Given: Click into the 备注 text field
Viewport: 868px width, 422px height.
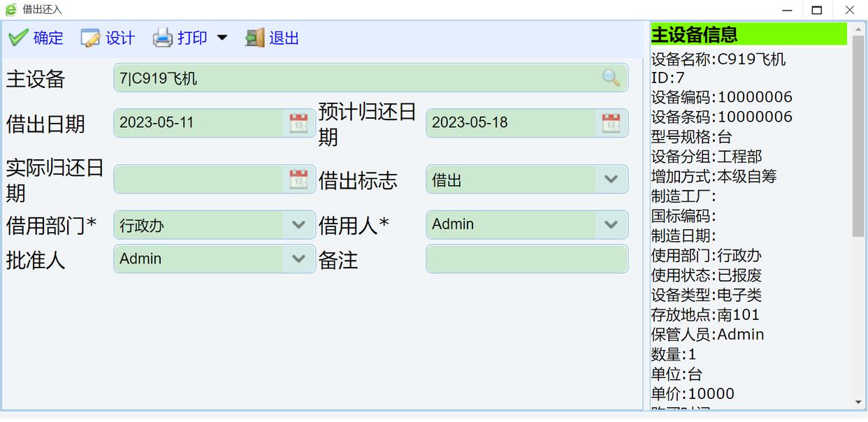Looking at the screenshot, I should (x=526, y=259).
